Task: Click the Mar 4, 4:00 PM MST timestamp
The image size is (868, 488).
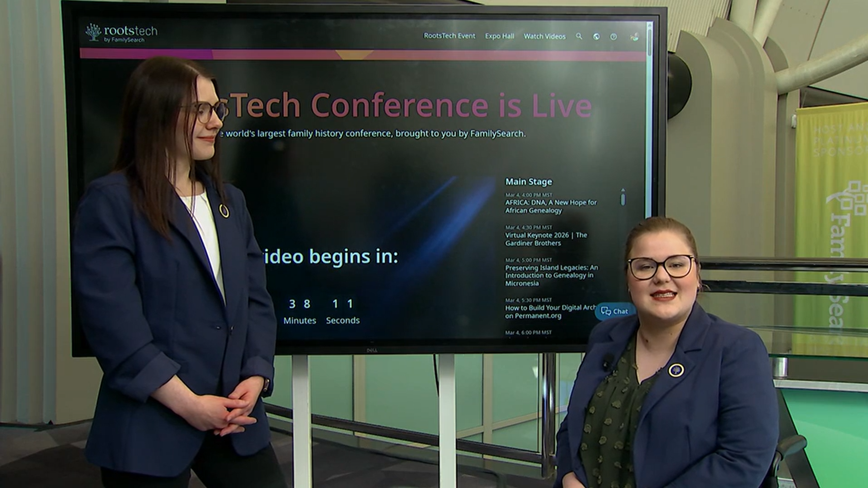Action: click(529, 195)
